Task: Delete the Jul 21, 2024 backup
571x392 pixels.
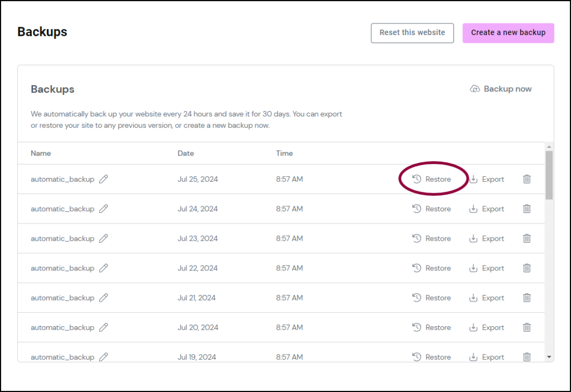Action: (526, 298)
